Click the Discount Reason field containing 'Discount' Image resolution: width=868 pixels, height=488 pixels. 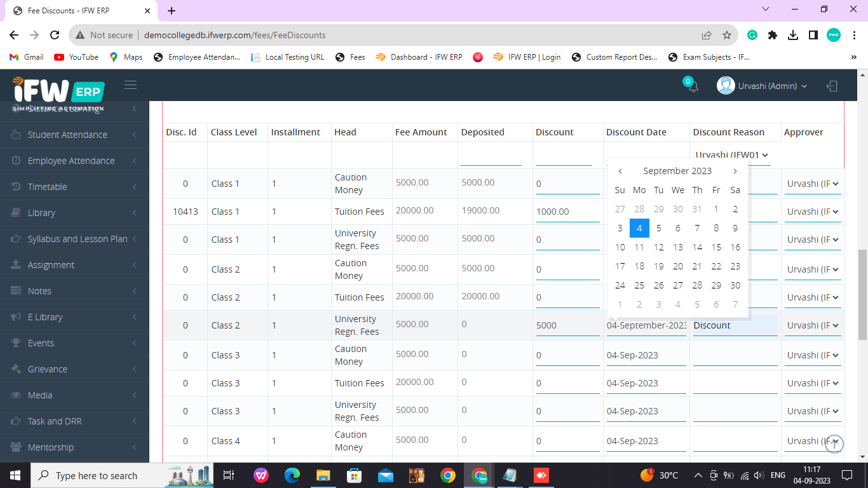click(735, 325)
